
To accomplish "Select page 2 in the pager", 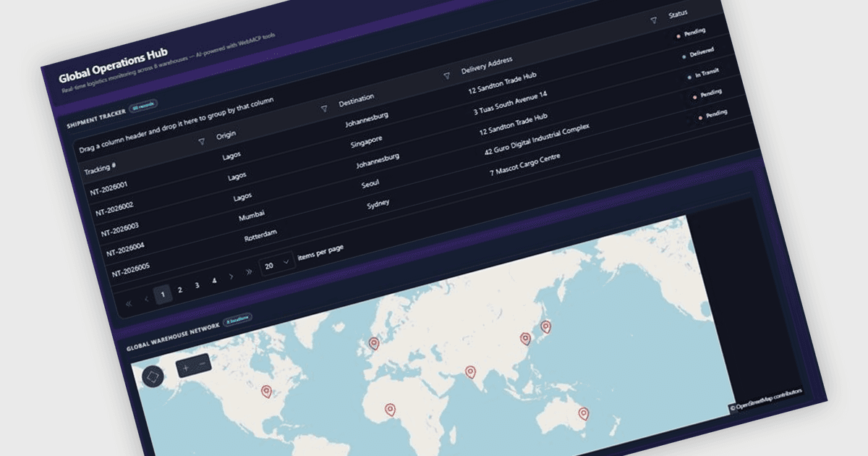I will point(180,290).
